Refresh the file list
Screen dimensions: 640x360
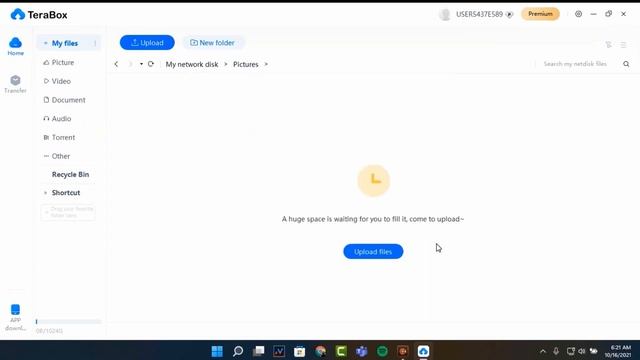tap(151, 64)
